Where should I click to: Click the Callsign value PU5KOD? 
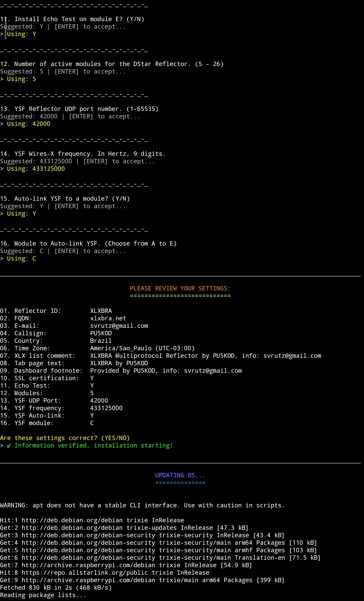click(101, 333)
